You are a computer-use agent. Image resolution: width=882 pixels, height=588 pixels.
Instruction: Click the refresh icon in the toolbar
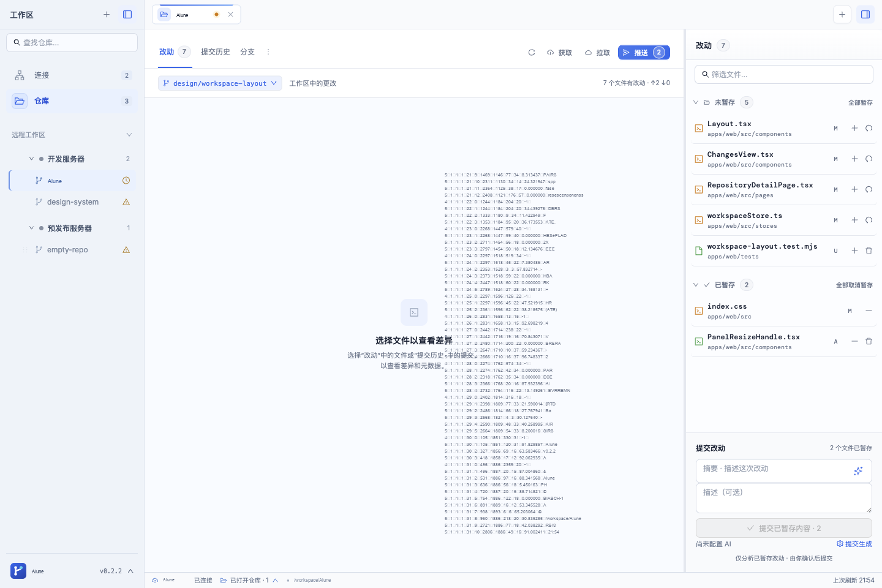click(532, 53)
